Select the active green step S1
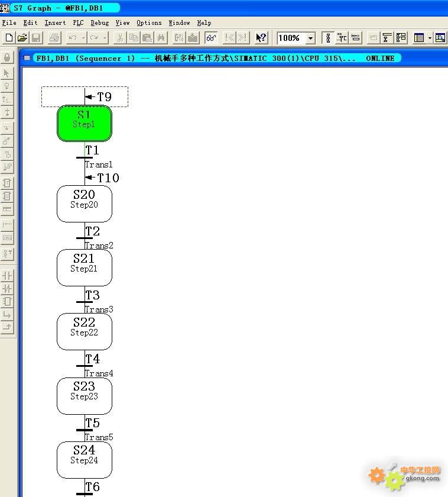448x497 pixels. tap(84, 123)
